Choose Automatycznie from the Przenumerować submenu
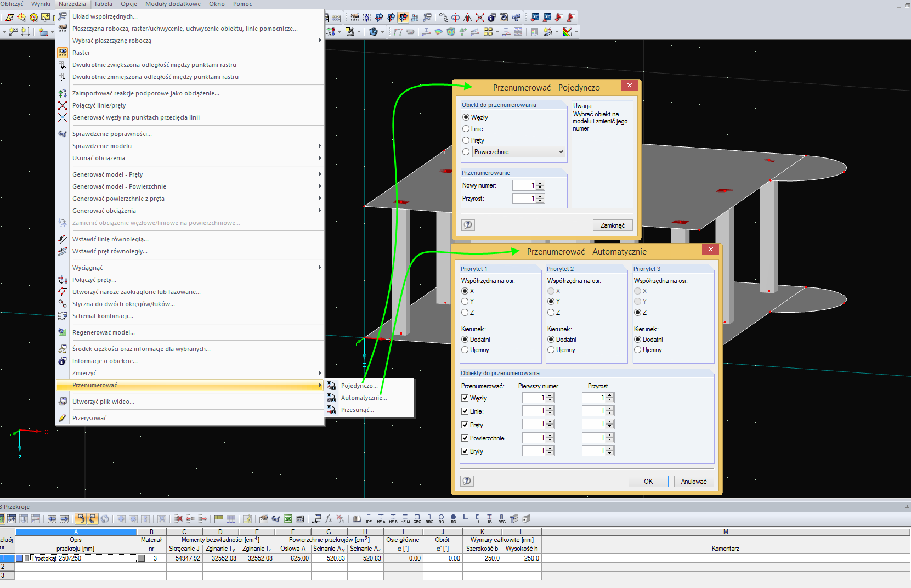 (x=364, y=398)
